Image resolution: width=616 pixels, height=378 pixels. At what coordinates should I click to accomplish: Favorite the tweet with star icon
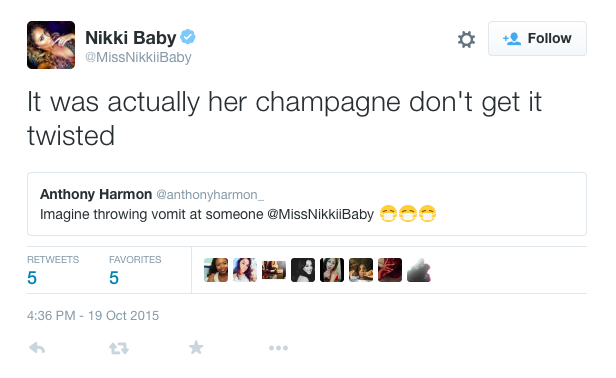pyautogui.click(x=196, y=347)
